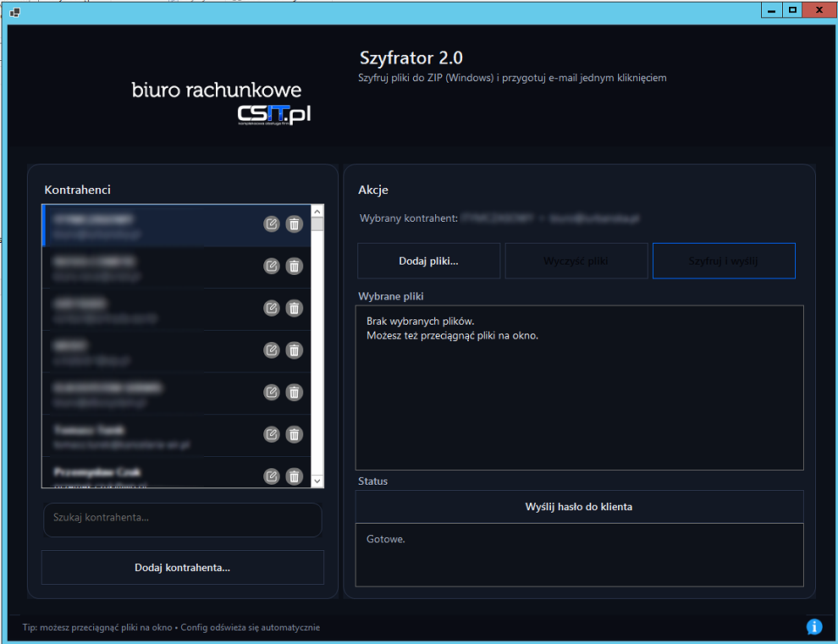
Task: Edit the fourth contractor using its pencil icon
Action: 272,350
